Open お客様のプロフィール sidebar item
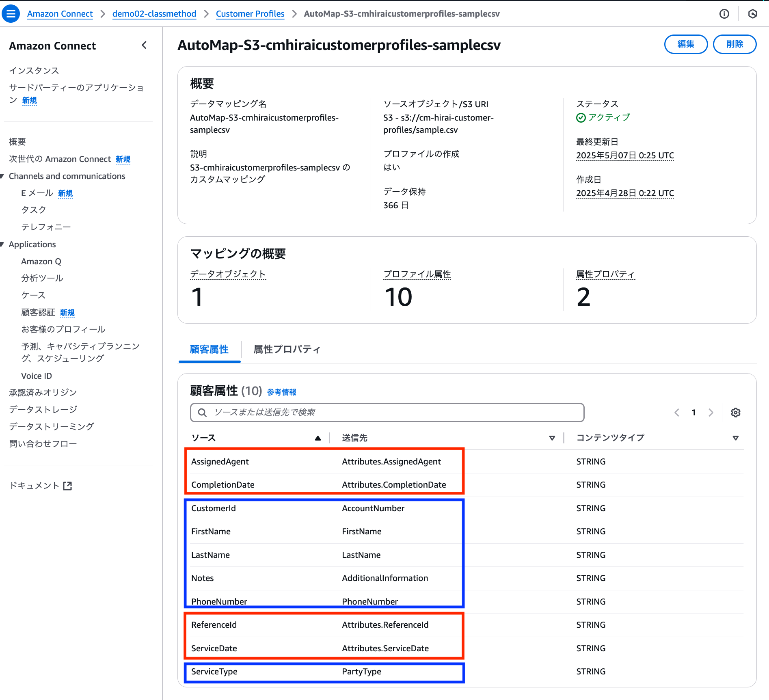769x700 pixels. point(63,329)
